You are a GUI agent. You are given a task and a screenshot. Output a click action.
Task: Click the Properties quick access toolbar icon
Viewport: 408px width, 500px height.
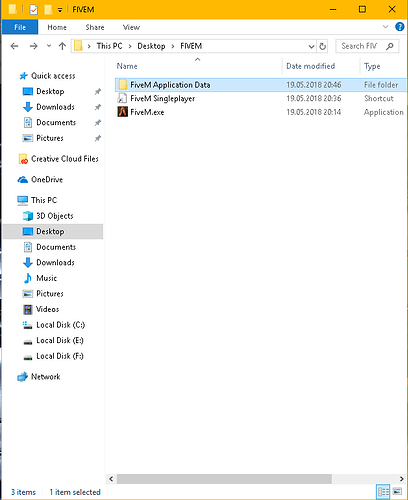click(33, 9)
